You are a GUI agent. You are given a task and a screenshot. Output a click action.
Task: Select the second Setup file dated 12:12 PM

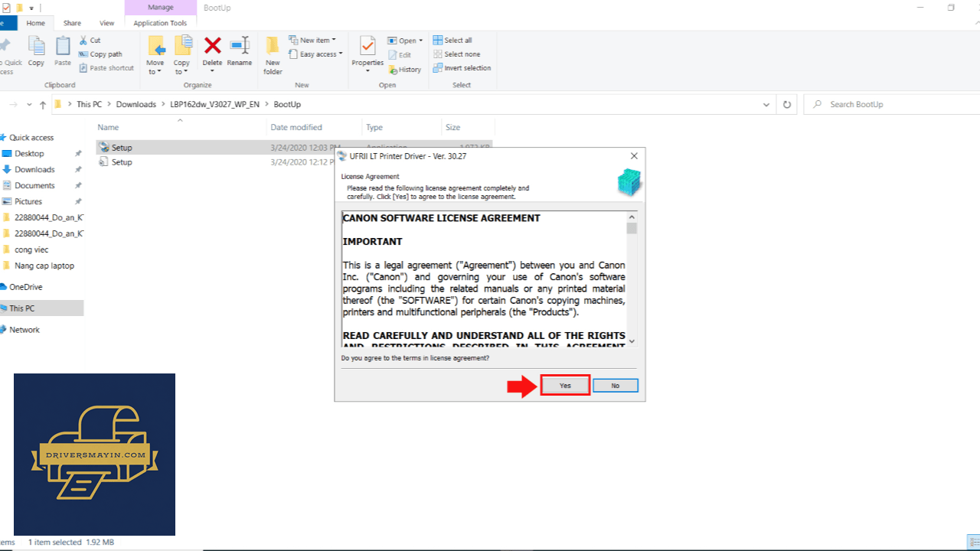pyautogui.click(x=122, y=162)
